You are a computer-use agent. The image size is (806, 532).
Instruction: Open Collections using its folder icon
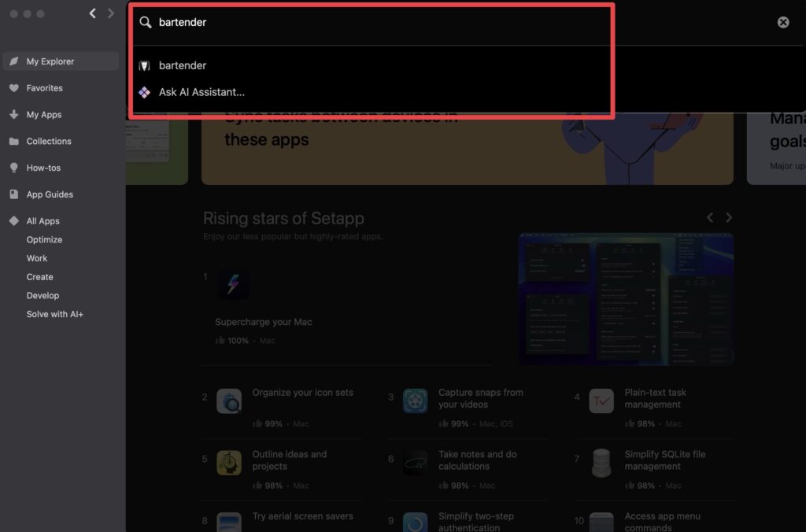(x=14, y=141)
